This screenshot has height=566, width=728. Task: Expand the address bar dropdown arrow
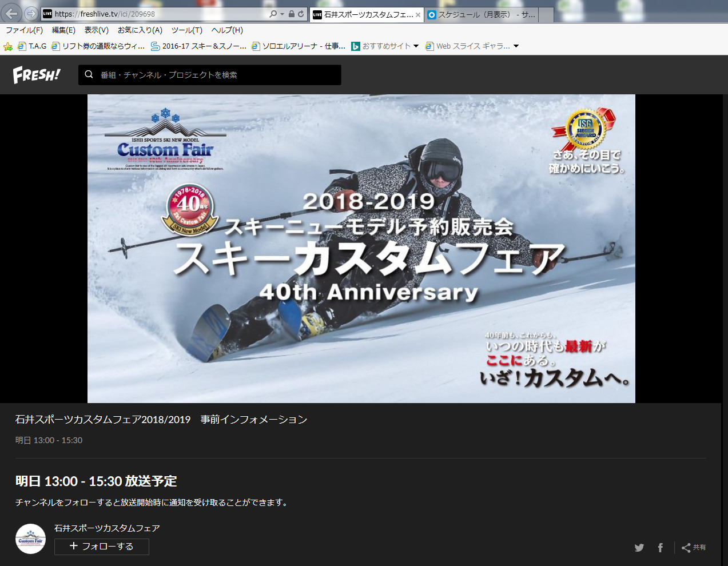[282, 14]
